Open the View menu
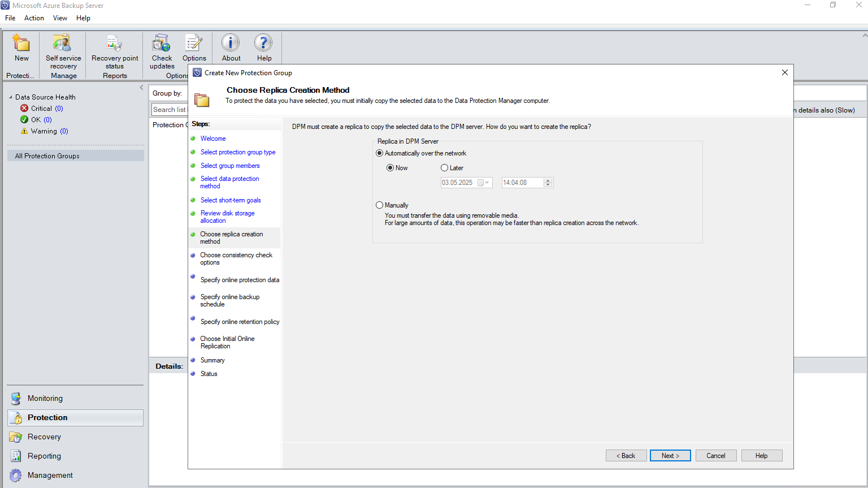This screenshot has height=488, width=868. (x=60, y=18)
